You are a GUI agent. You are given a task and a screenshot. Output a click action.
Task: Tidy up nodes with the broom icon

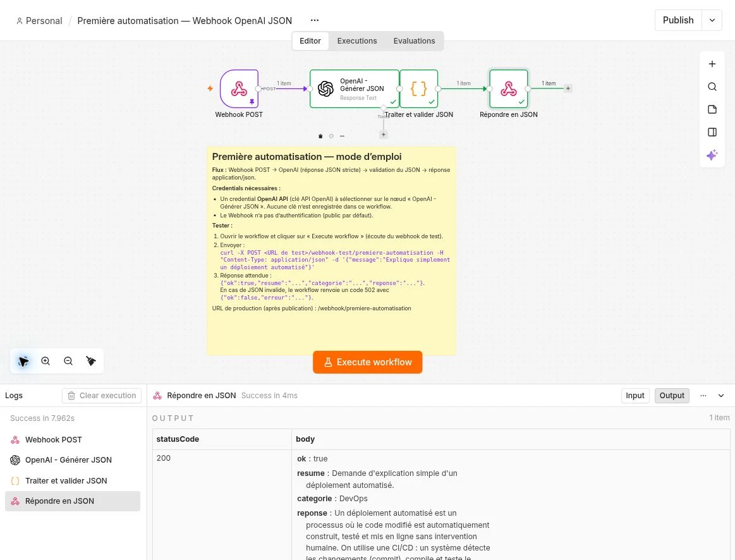click(91, 361)
